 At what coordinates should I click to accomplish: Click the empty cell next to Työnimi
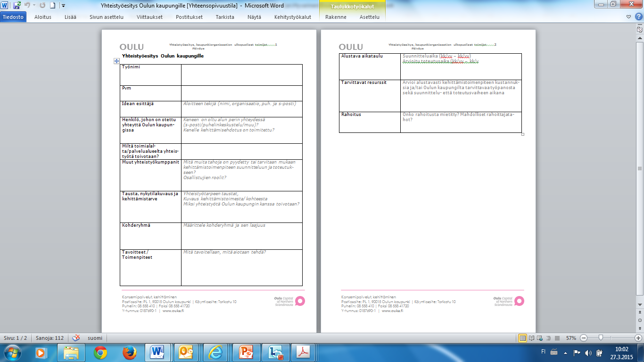(241, 74)
